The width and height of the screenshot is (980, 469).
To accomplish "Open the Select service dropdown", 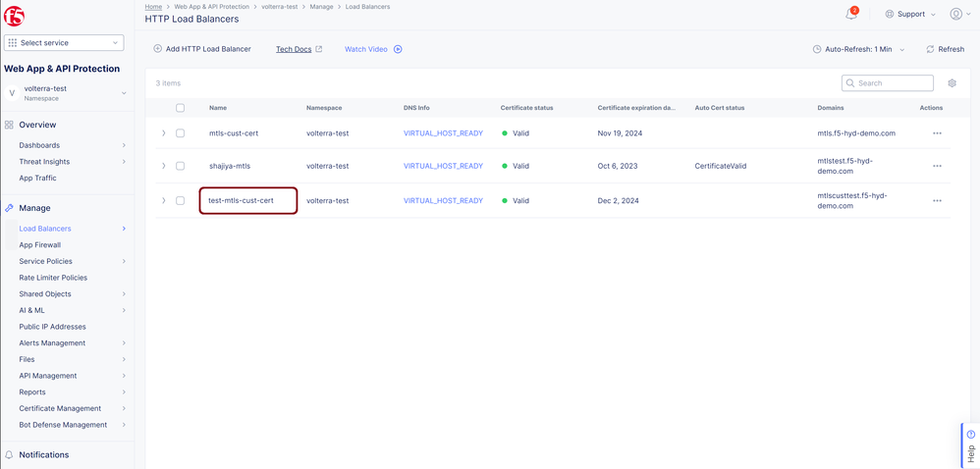I will click(x=64, y=43).
